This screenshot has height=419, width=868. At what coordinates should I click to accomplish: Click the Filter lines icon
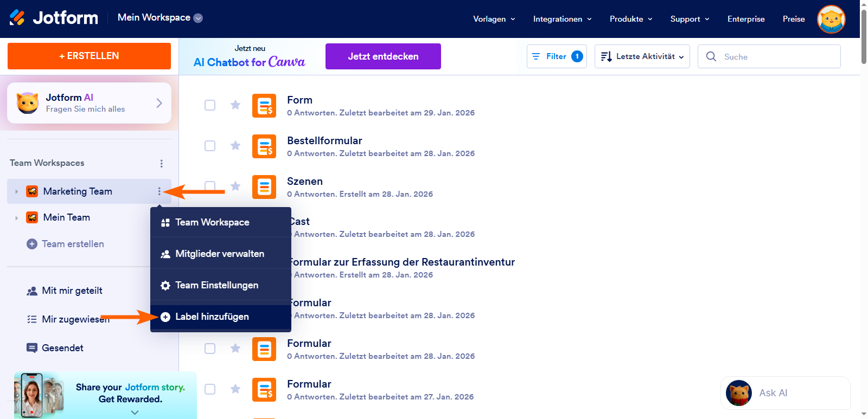click(x=536, y=56)
